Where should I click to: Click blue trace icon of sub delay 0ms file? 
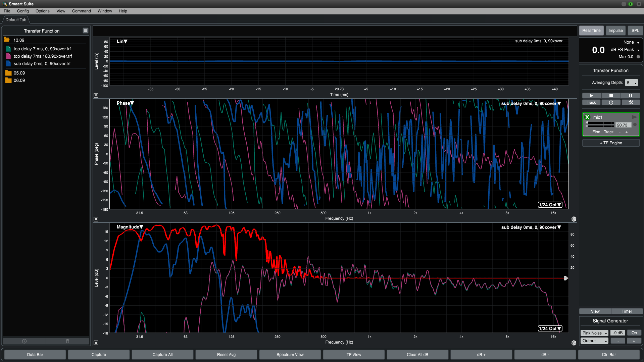(8, 63)
